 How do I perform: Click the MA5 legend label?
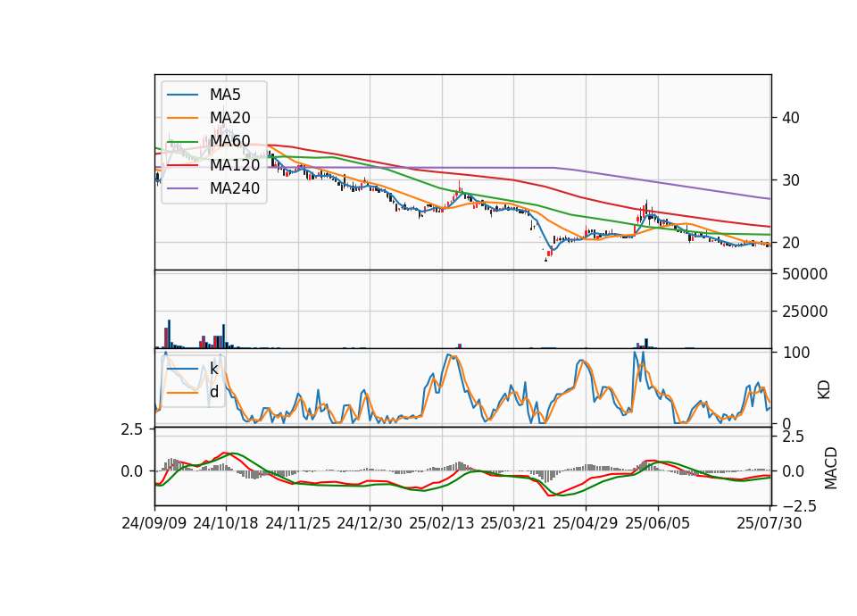click(225, 95)
